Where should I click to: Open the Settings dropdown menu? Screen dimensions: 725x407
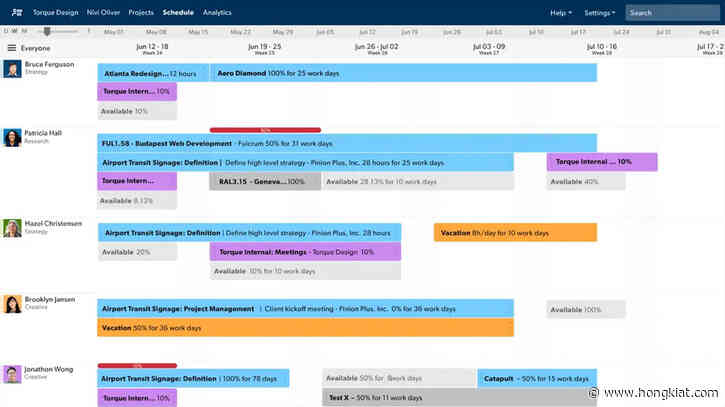tap(600, 13)
